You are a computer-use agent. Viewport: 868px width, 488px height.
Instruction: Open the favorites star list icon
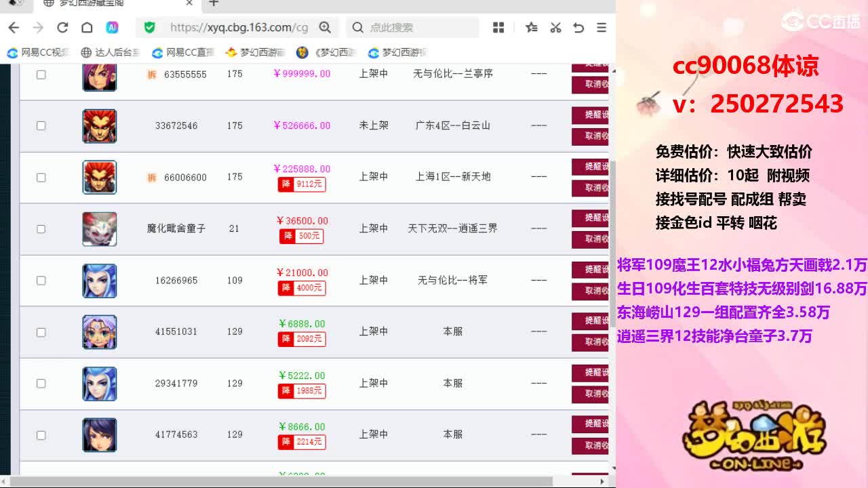(x=532, y=28)
